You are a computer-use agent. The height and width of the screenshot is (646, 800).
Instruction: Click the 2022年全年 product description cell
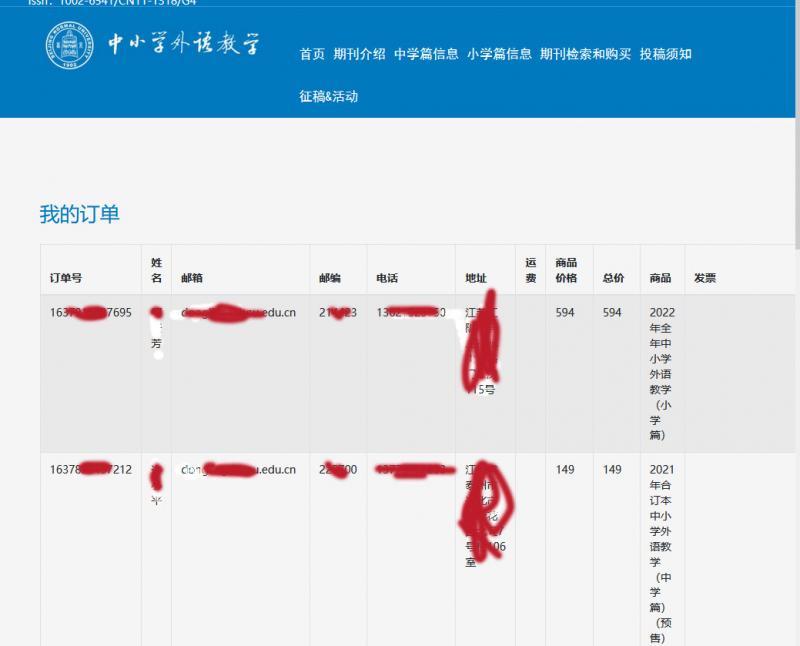click(x=662, y=374)
